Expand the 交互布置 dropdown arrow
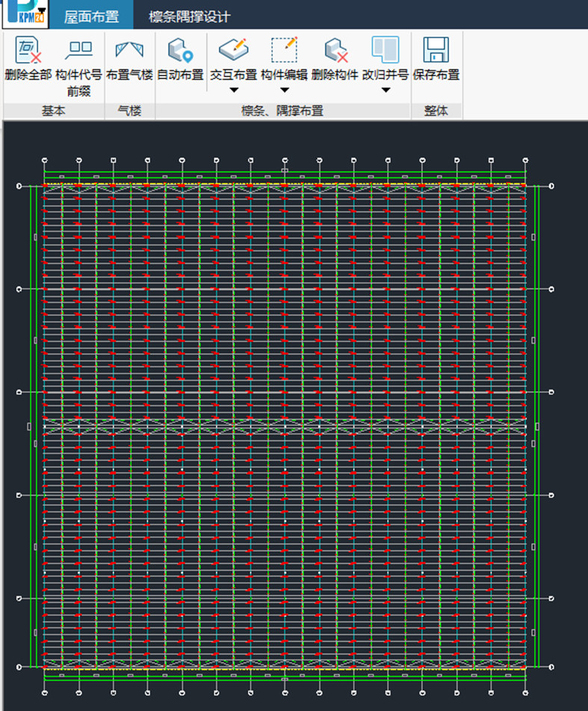588x711 pixels. coord(234,90)
